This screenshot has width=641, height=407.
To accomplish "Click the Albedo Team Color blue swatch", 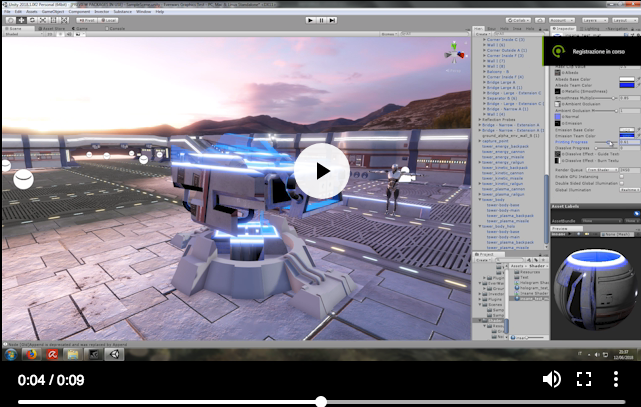I will [x=627, y=85].
